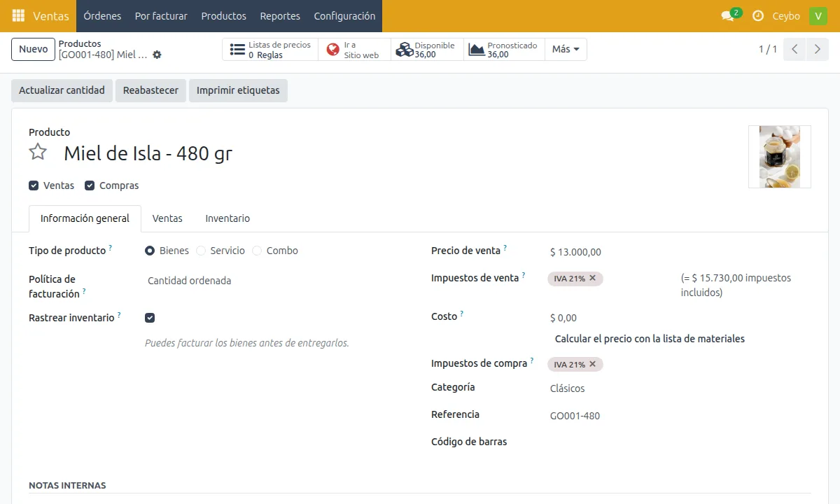This screenshot has height=504, width=840.
Task: Edit the Precio de venta value $ 13.000,00
Action: (679, 252)
